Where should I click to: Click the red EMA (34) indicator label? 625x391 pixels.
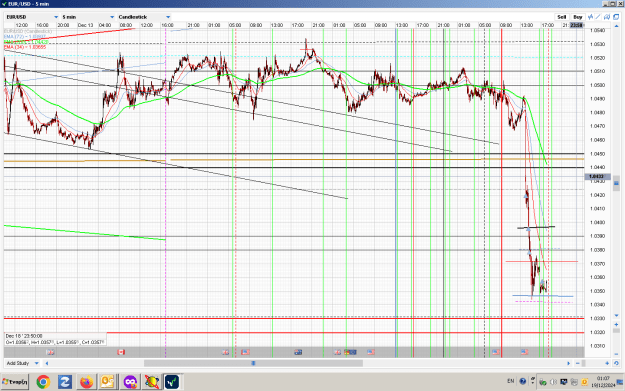click(x=25, y=47)
